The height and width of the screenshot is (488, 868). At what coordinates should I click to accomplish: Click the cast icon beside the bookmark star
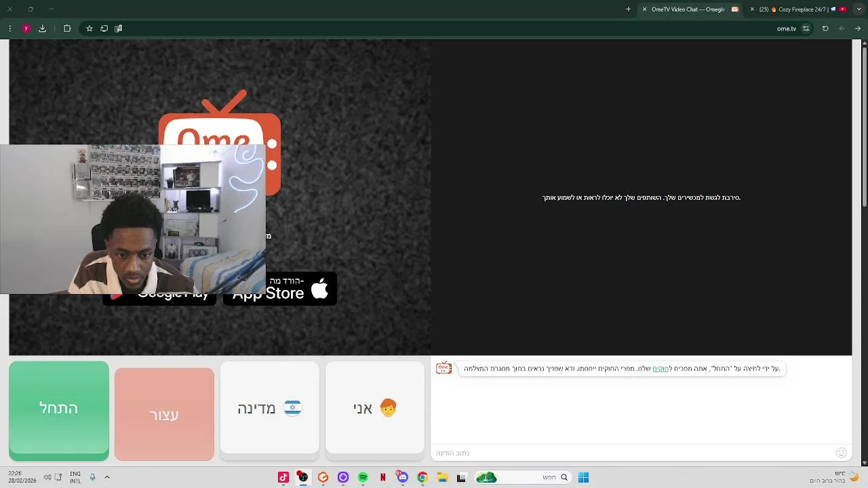(104, 28)
